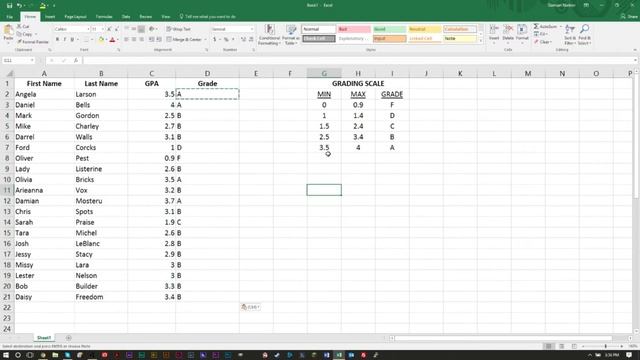The width and height of the screenshot is (640, 360).
Task: Undo the last action
Action: point(19,5)
